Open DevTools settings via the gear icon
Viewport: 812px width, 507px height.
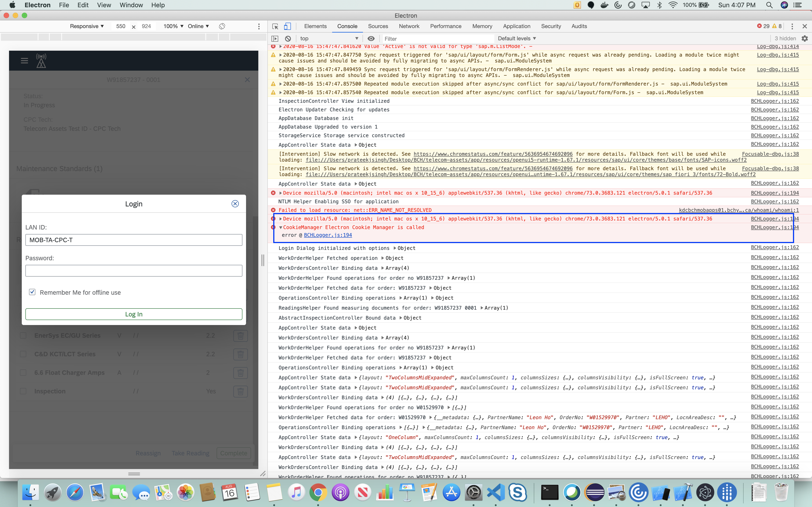805,38
